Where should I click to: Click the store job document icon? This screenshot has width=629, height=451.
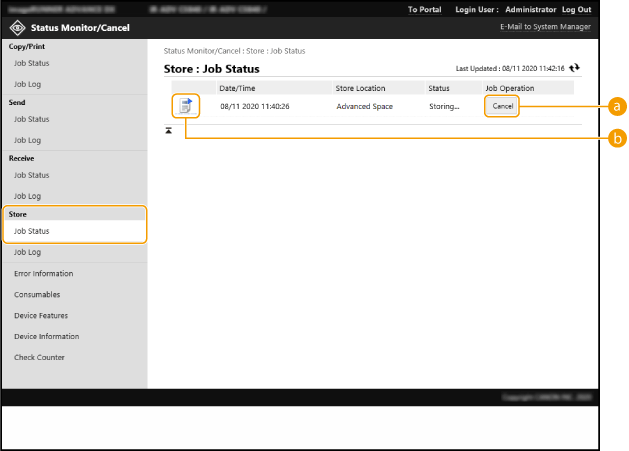point(185,105)
